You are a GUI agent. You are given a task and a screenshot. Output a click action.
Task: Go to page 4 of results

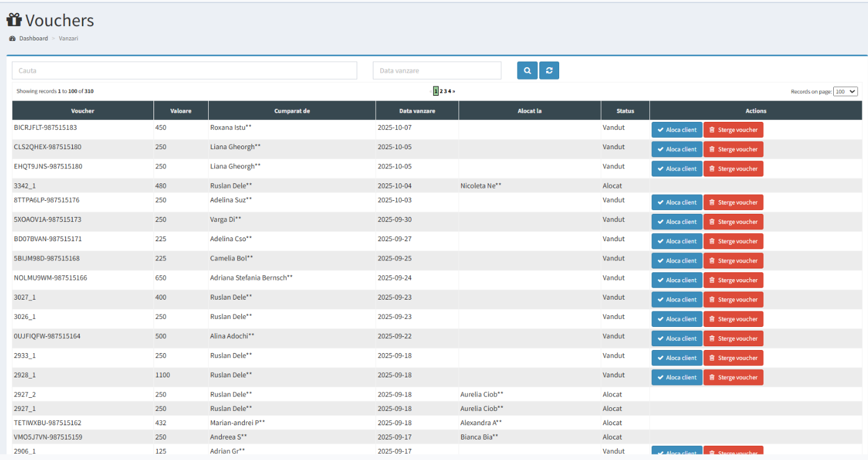[x=450, y=91]
